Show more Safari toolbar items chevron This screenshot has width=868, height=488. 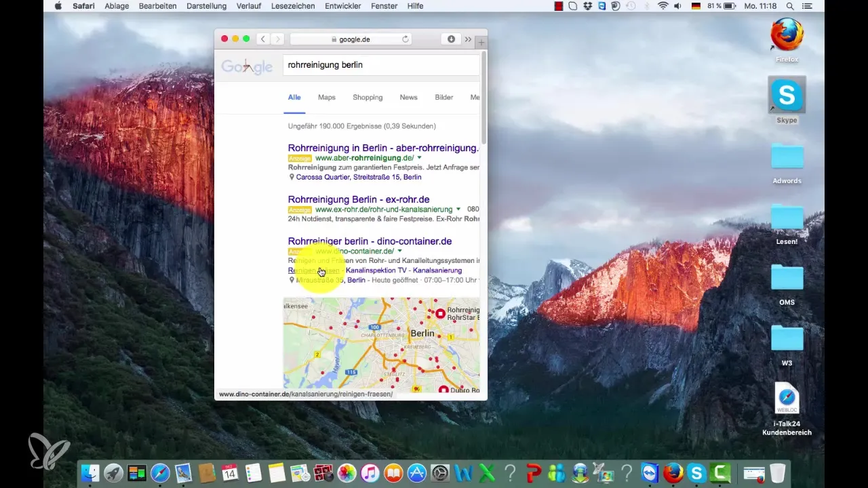point(468,39)
